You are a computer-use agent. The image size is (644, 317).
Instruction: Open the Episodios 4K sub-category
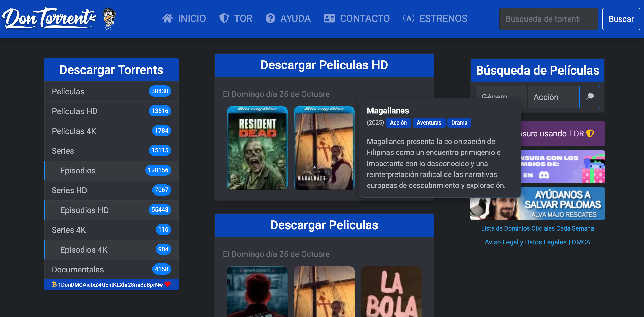(111, 250)
